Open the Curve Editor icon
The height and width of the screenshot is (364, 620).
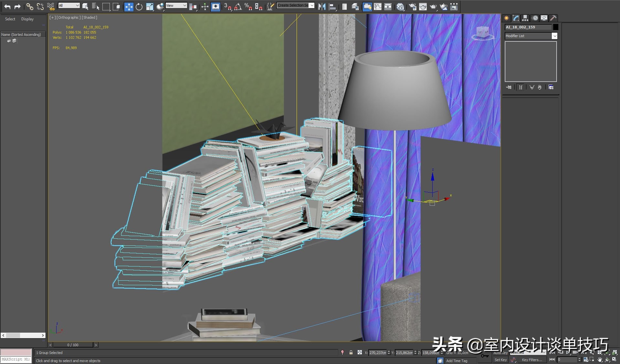coord(377,7)
